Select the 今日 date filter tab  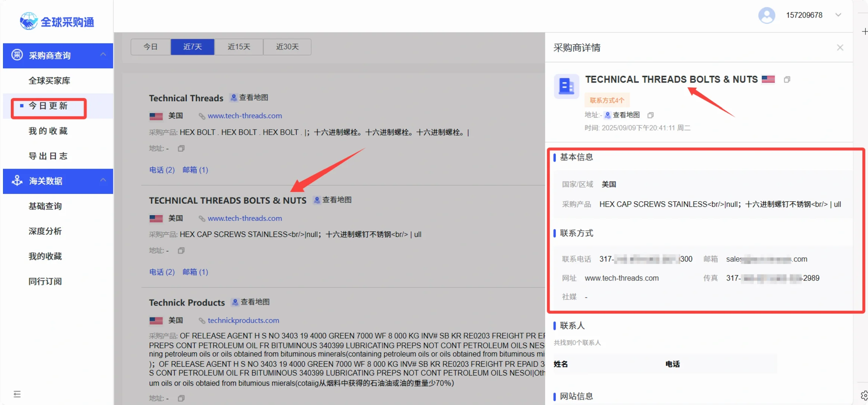pyautogui.click(x=150, y=47)
